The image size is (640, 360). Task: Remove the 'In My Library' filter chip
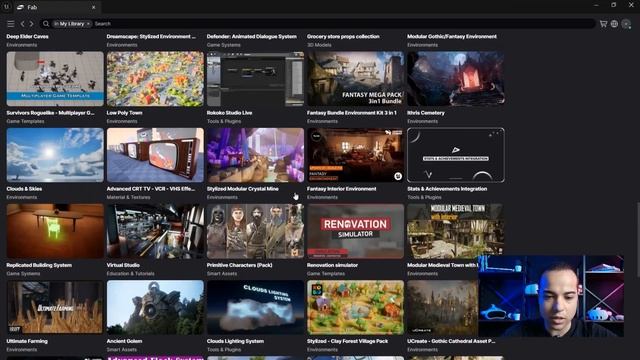88,24
